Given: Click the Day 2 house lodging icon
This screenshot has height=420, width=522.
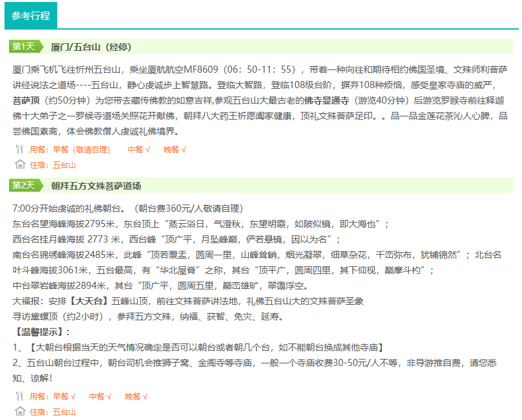Looking at the screenshot, I should pyautogui.click(x=20, y=411).
